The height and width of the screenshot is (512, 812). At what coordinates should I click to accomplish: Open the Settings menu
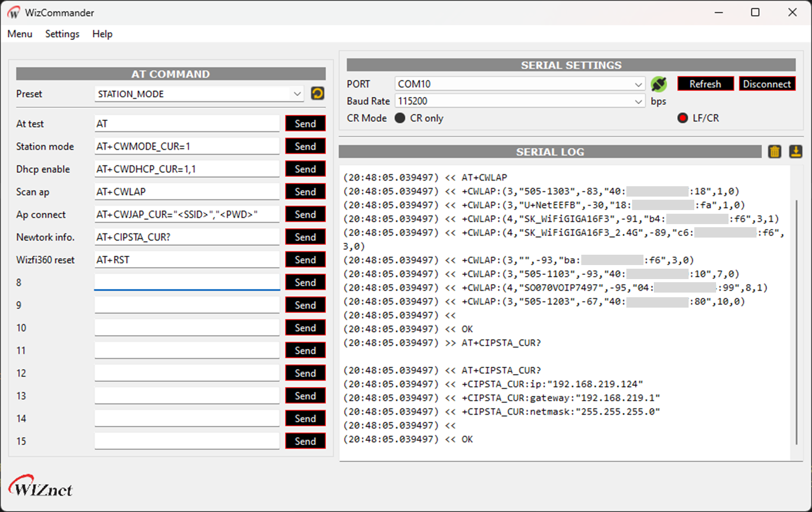tap(62, 34)
